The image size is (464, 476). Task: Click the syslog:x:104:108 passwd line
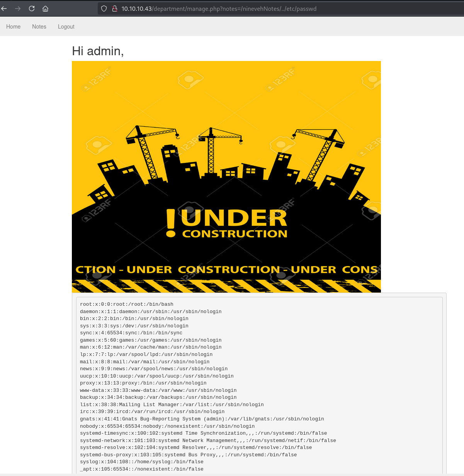pos(142,462)
